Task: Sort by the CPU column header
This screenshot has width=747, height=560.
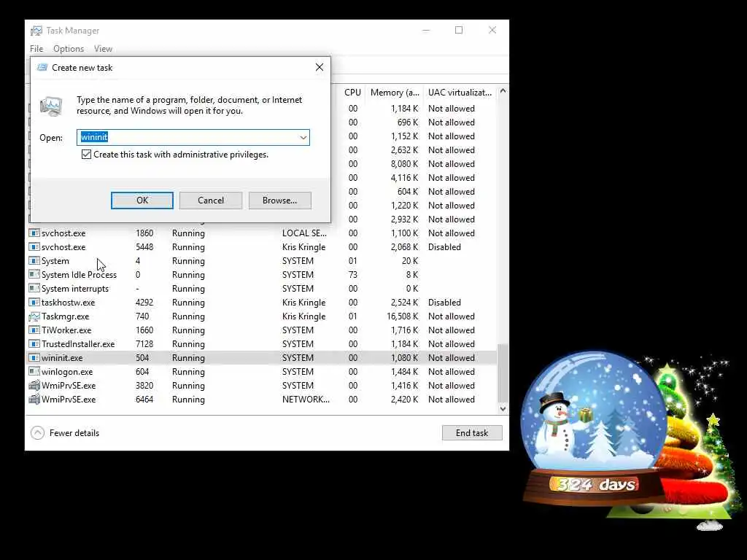Action: coord(352,93)
